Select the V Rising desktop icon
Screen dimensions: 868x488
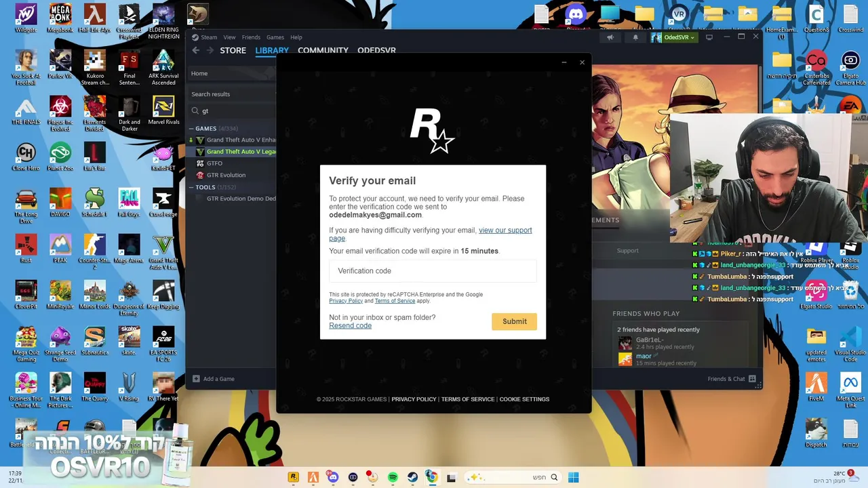coord(129,387)
